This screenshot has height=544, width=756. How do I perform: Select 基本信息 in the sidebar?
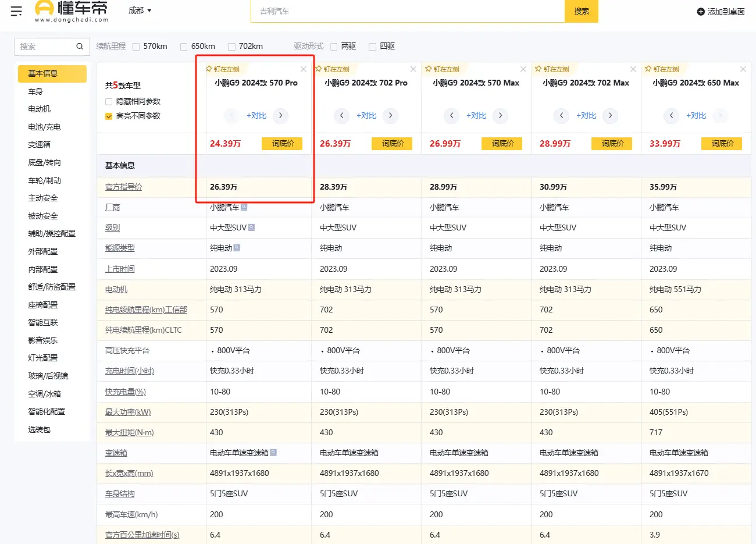click(52, 73)
